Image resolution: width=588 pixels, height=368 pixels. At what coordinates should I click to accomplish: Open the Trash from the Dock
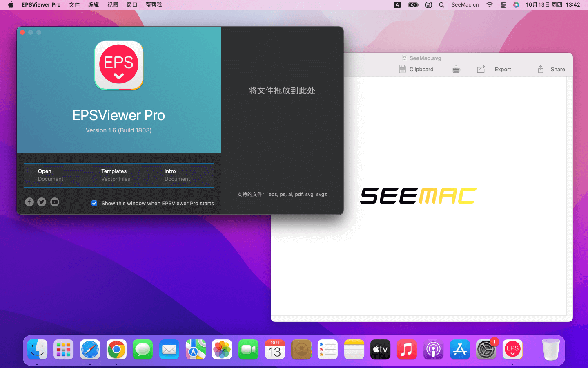pyautogui.click(x=551, y=350)
